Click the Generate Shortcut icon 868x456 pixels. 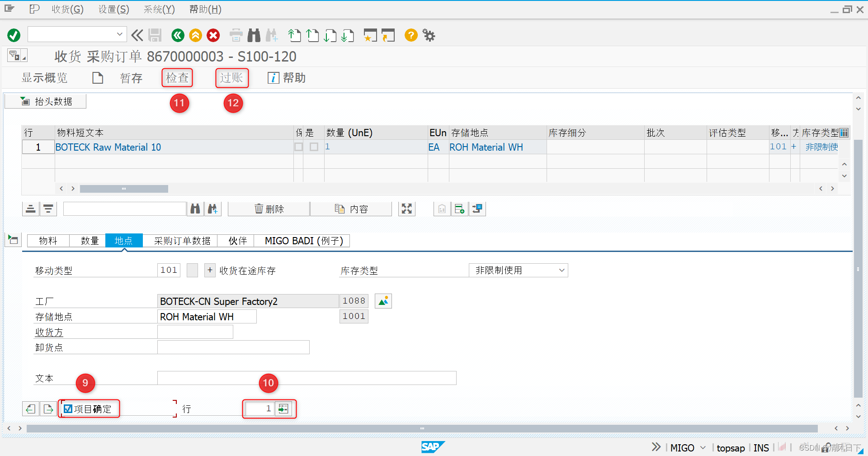[388, 35]
